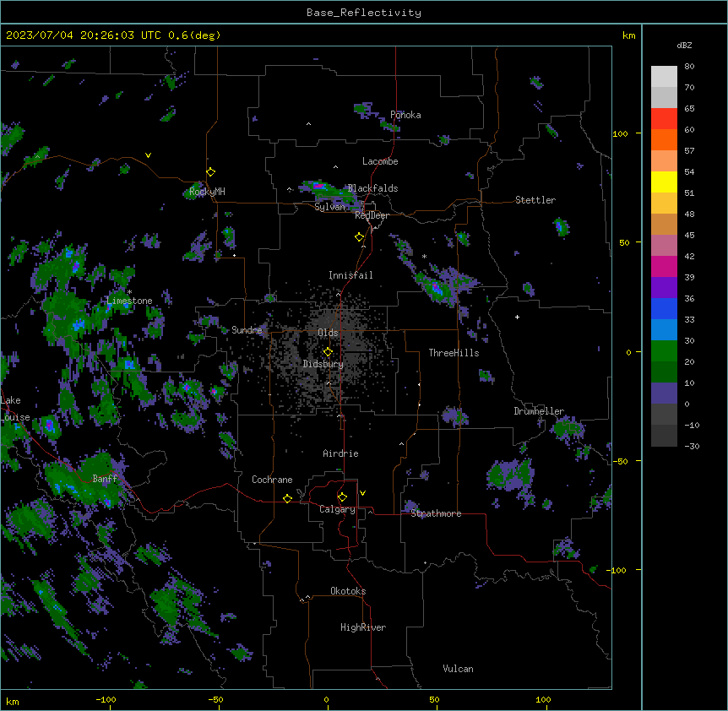Viewport: 728px width, 711px height.
Task: Click the storm cell northwest of ThreeHills
Action: pyautogui.click(x=437, y=288)
